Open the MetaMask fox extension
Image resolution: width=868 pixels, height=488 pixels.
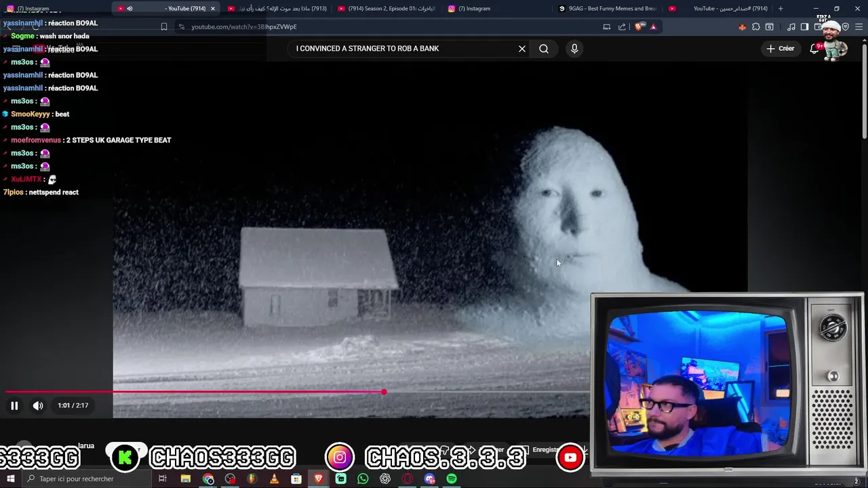pyautogui.click(x=743, y=26)
